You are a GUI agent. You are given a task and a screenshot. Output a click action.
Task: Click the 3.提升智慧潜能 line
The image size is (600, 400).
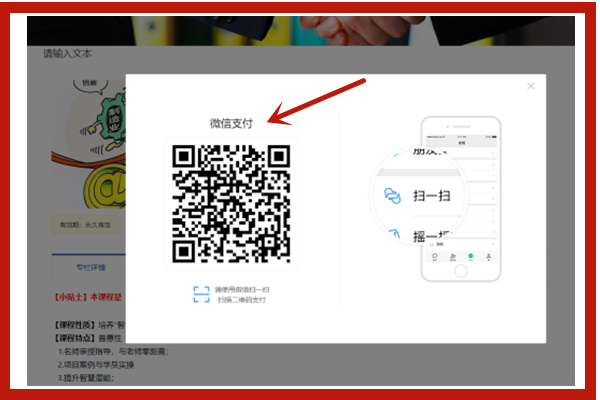point(86,378)
